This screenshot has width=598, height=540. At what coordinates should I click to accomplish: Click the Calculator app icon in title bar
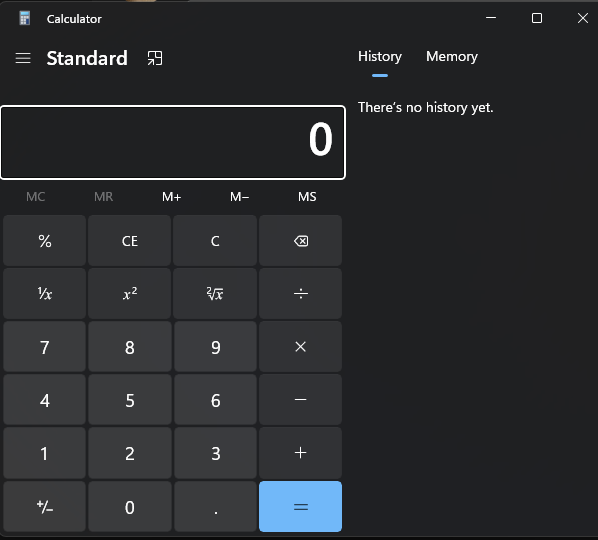pos(25,18)
